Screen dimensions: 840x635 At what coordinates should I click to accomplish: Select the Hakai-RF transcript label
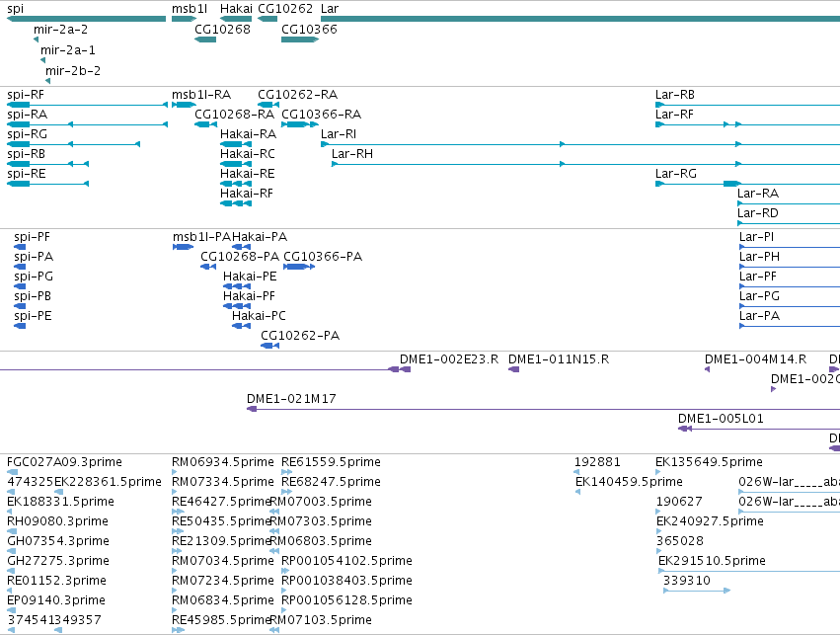[247, 194]
